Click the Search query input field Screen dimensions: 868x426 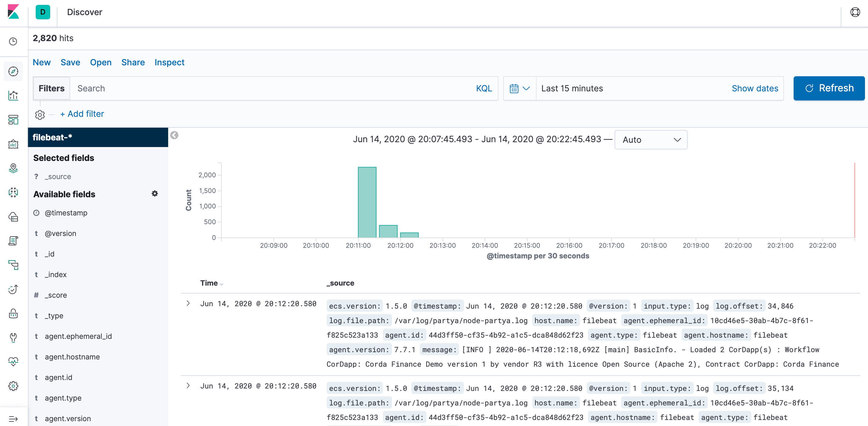click(271, 88)
